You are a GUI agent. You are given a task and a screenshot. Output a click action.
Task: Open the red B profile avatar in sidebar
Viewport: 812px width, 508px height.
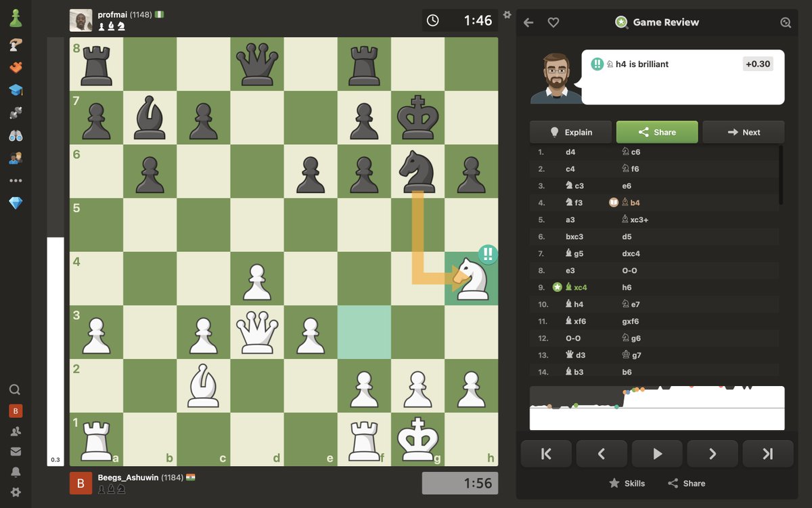pyautogui.click(x=15, y=410)
